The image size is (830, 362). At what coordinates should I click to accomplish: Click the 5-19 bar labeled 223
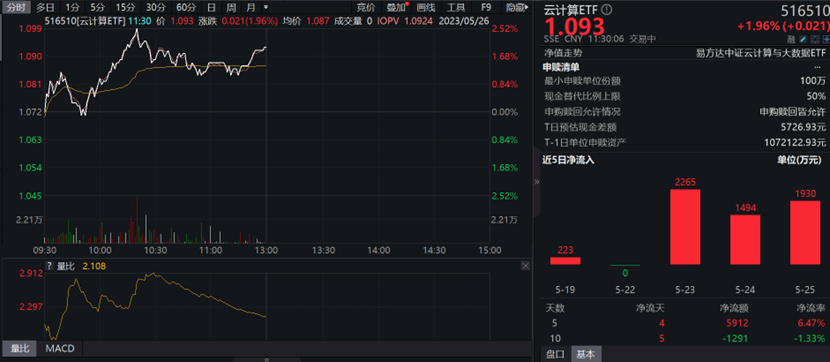pyautogui.click(x=565, y=260)
